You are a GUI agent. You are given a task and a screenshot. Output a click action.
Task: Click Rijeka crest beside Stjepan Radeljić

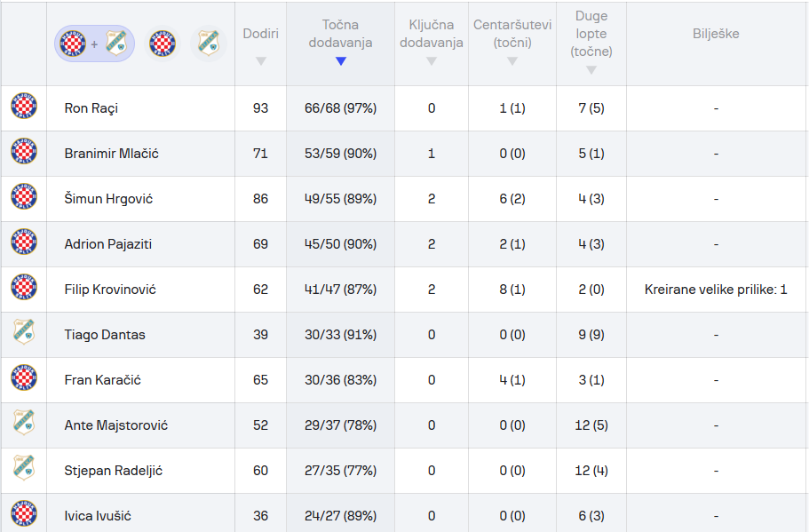pos(24,467)
